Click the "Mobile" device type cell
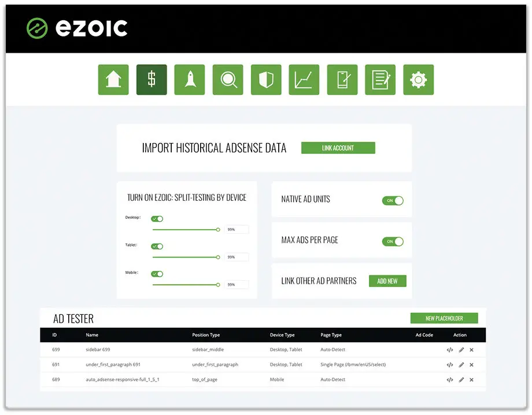Image resolution: width=532 pixels, height=415 pixels. point(277,379)
